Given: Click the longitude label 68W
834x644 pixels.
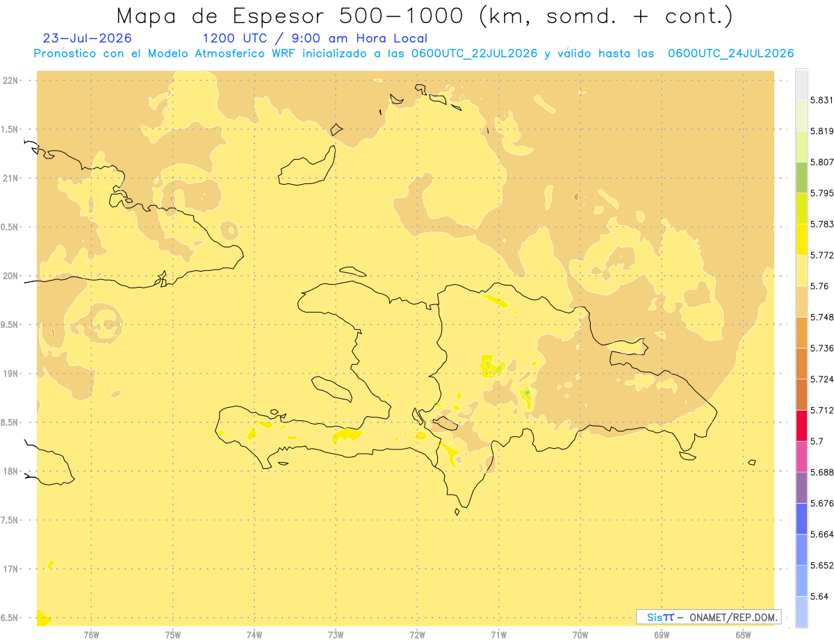Looking at the screenshot, I should (x=743, y=634).
